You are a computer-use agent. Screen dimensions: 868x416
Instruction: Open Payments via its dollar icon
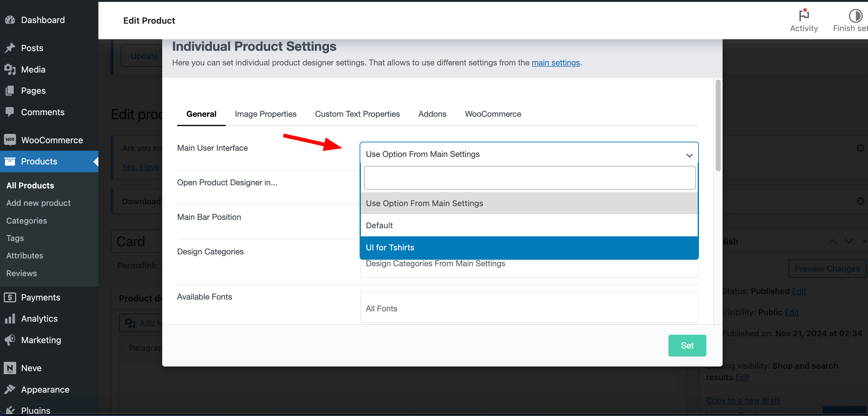coord(10,297)
